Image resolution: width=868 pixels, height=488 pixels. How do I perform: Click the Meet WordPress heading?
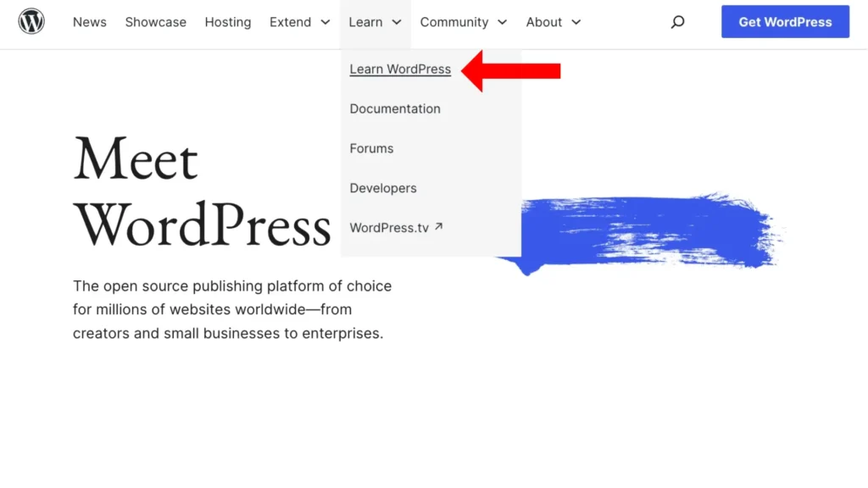point(202,193)
